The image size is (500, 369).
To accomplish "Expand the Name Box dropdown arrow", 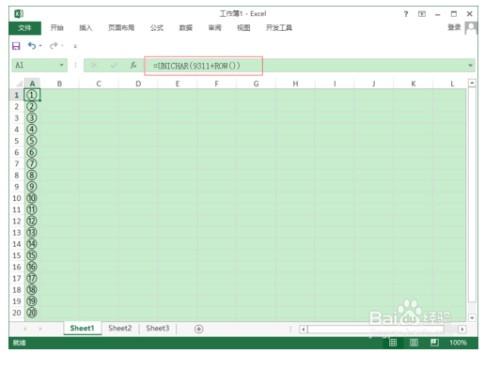I will point(62,65).
